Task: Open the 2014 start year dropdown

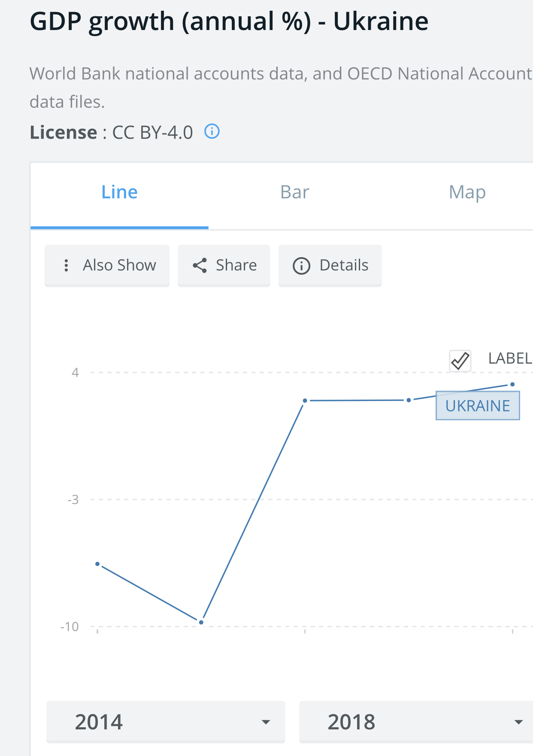Action: click(x=166, y=722)
